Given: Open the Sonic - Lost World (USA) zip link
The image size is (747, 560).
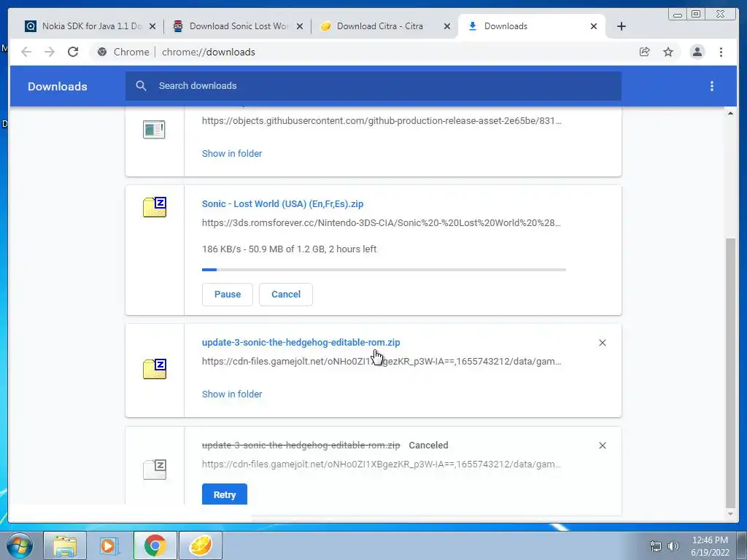Looking at the screenshot, I should click(x=282, y=204).
